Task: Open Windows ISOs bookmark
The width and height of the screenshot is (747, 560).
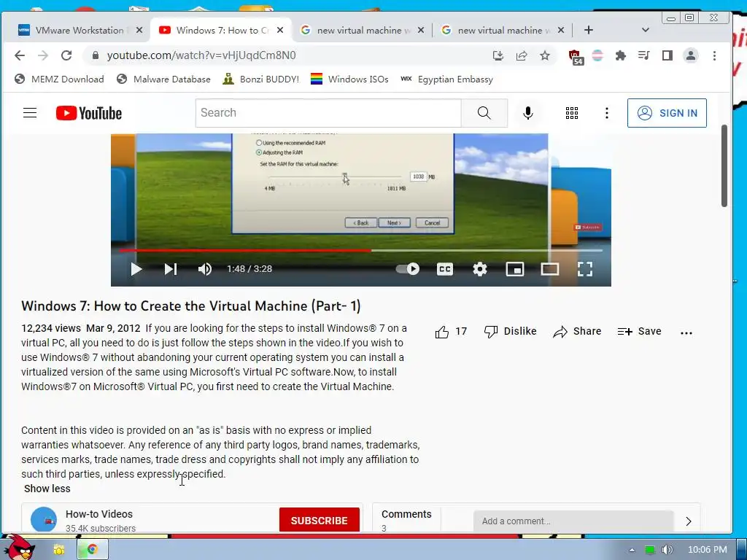Action: (x=349, y=79)
